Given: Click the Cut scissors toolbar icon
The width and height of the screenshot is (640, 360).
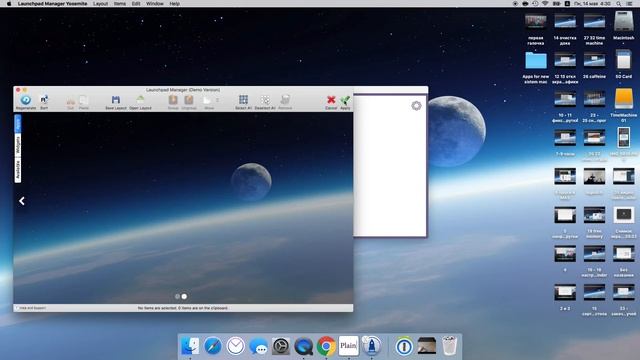Looking at the screenshot, I should pos(71,100).
